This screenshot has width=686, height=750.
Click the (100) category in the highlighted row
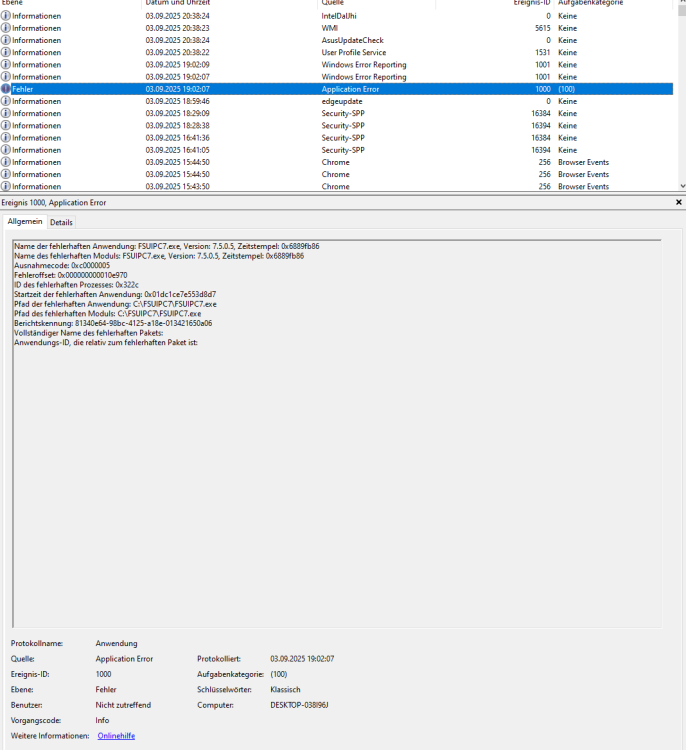coord(566,89)
